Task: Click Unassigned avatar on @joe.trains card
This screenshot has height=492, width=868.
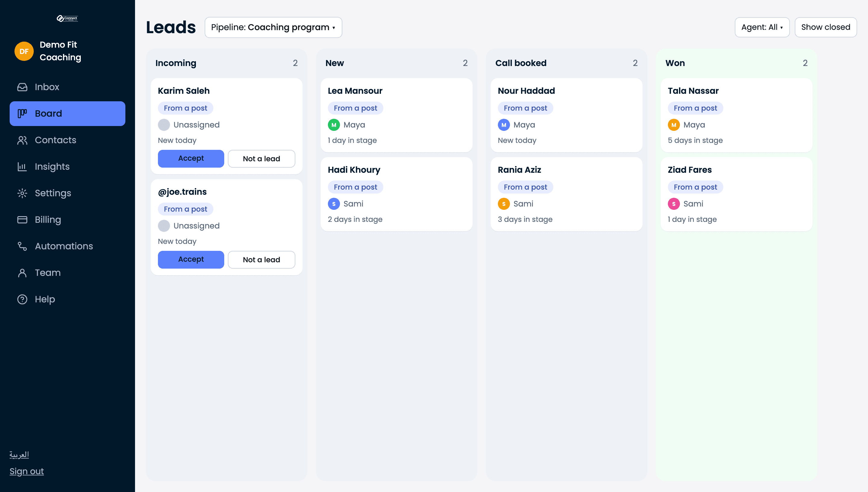Action: coord(164,226)
